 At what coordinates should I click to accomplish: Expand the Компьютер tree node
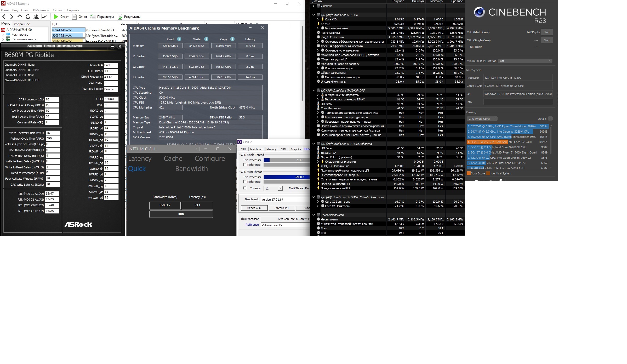click(3, 35)
